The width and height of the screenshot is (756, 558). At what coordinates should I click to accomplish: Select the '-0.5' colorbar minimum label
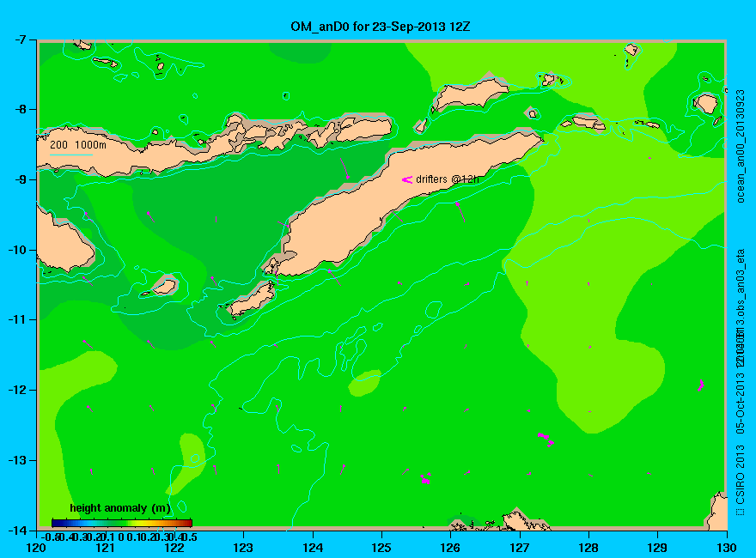(49, 537)
